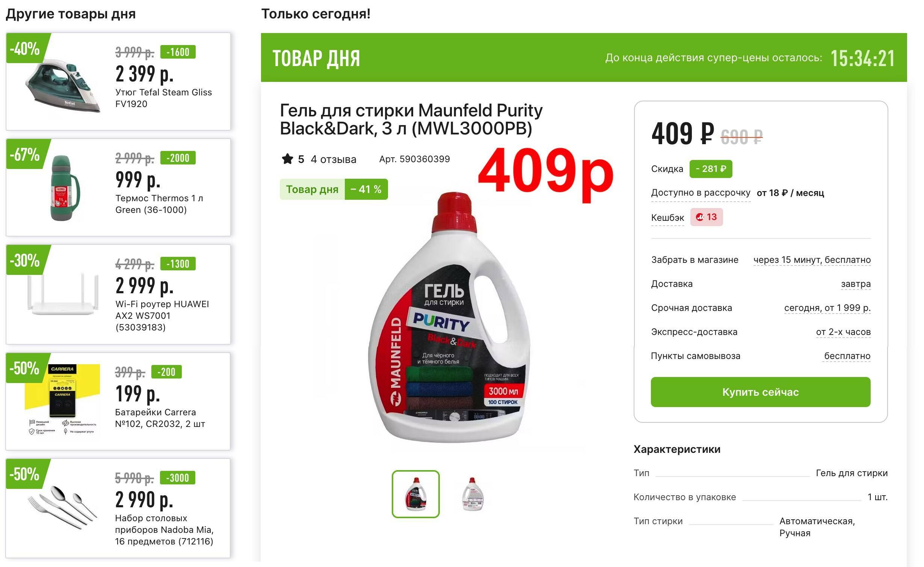
Task: Click the завтра delivery link
Action: (855, 284)
